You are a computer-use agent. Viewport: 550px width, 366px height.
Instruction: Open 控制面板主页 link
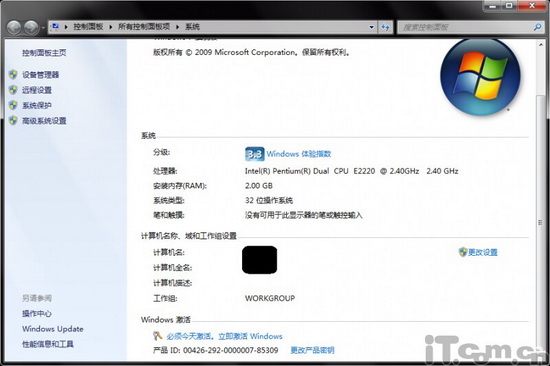(x=44, y=53)
